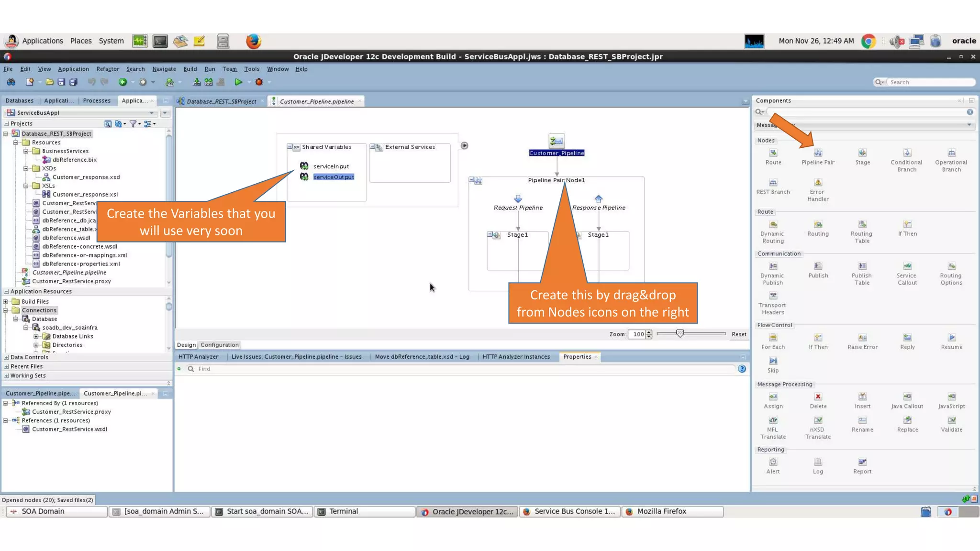Expand the Database Links node
980x551 pixels.
pyautogui.click(x=36, y=337)
